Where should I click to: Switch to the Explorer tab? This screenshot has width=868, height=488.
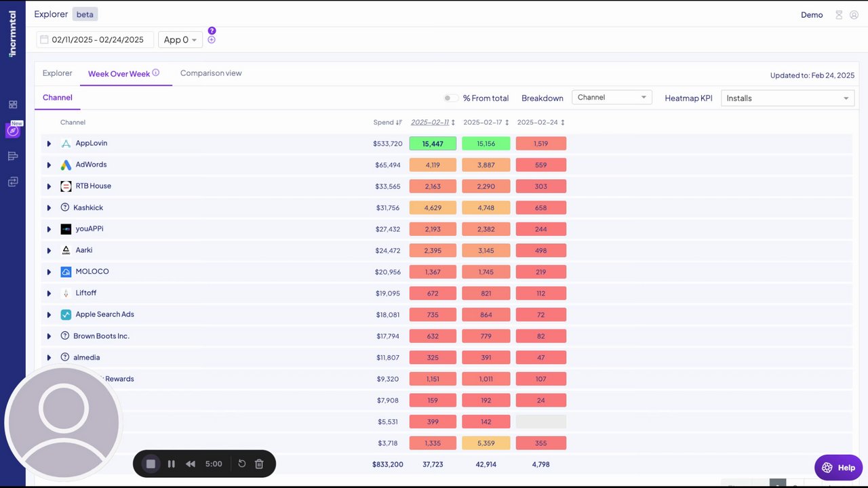pyautogui.click(x=57, y=73)
